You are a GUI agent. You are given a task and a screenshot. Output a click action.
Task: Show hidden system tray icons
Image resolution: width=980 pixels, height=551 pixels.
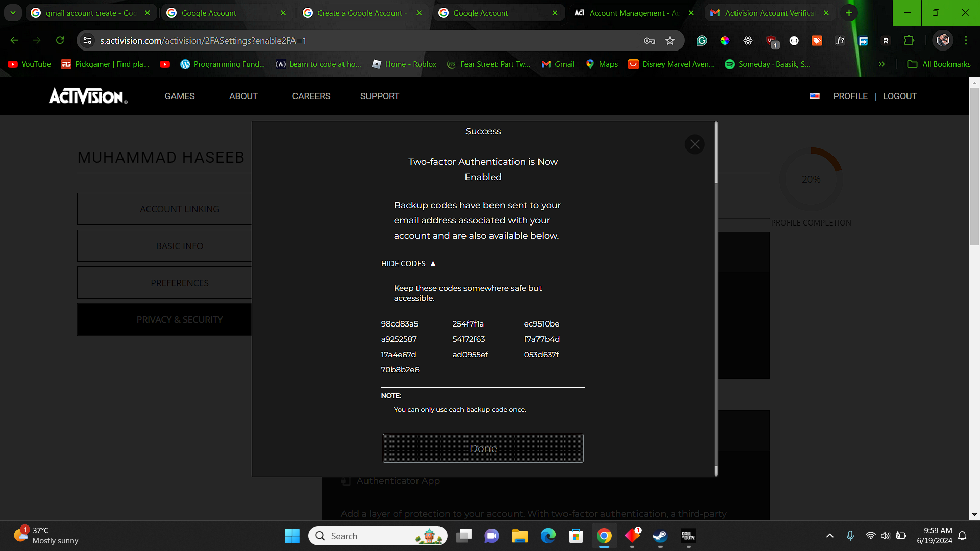[x=829, y=536]
